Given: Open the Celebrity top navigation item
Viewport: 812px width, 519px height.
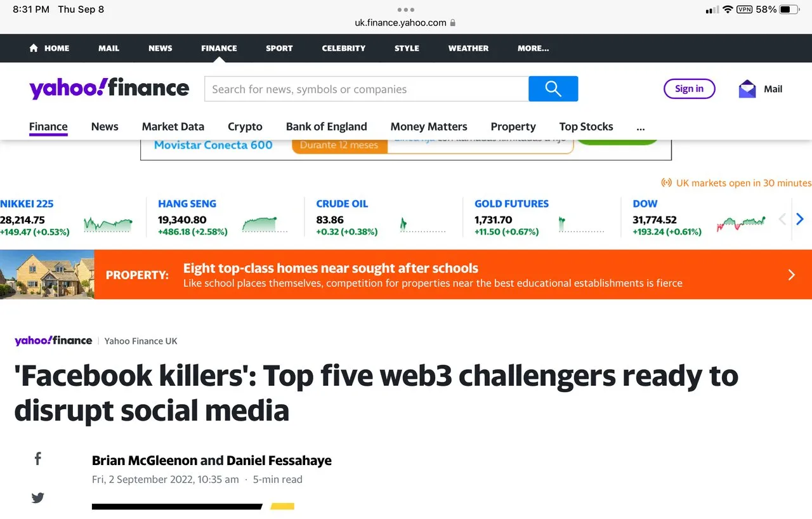Looking at the screenshot, I should tap(343, 48).
